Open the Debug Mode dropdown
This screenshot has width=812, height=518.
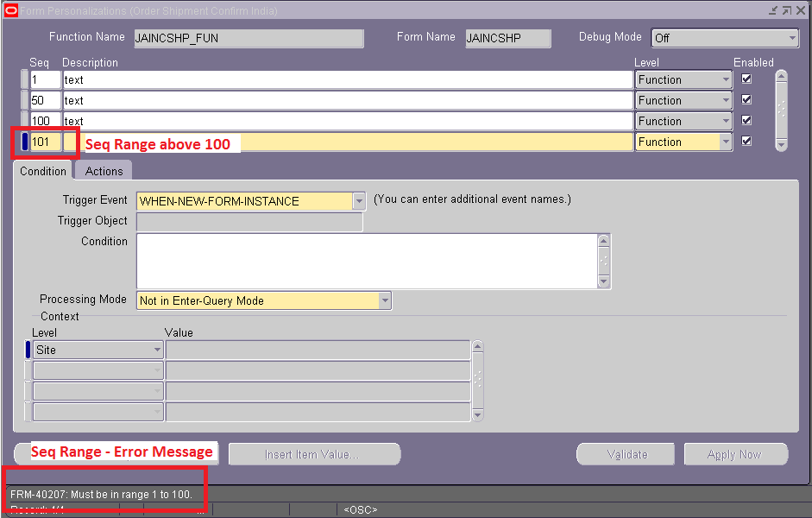click(x=795, y=38)
